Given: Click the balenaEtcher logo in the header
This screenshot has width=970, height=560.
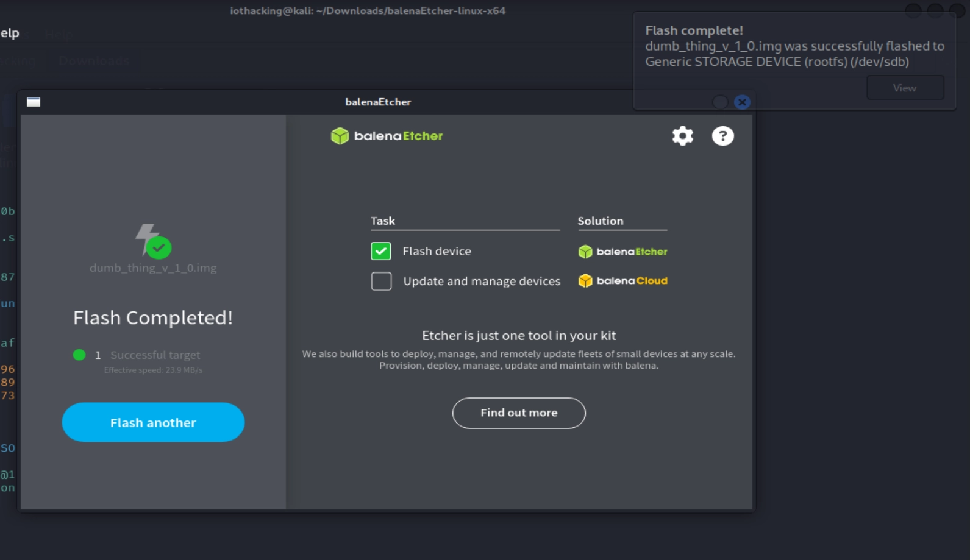Looking at the screenshot, I should click(387, 136).
